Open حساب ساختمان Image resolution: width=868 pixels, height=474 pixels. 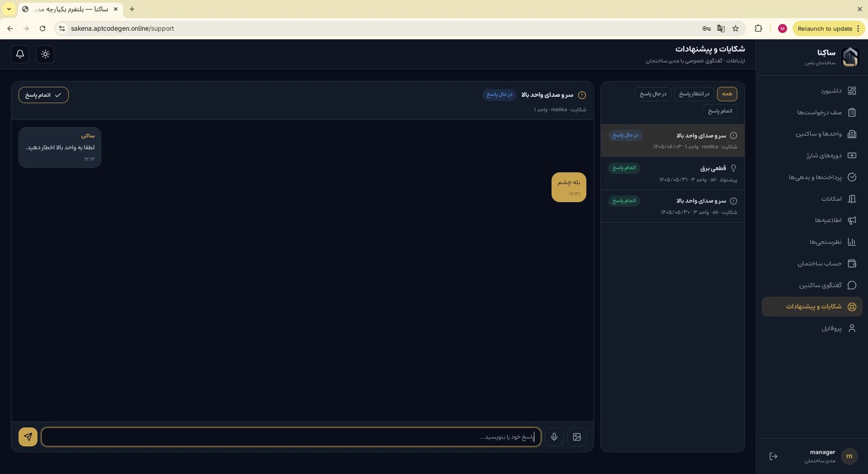point(812,264)
